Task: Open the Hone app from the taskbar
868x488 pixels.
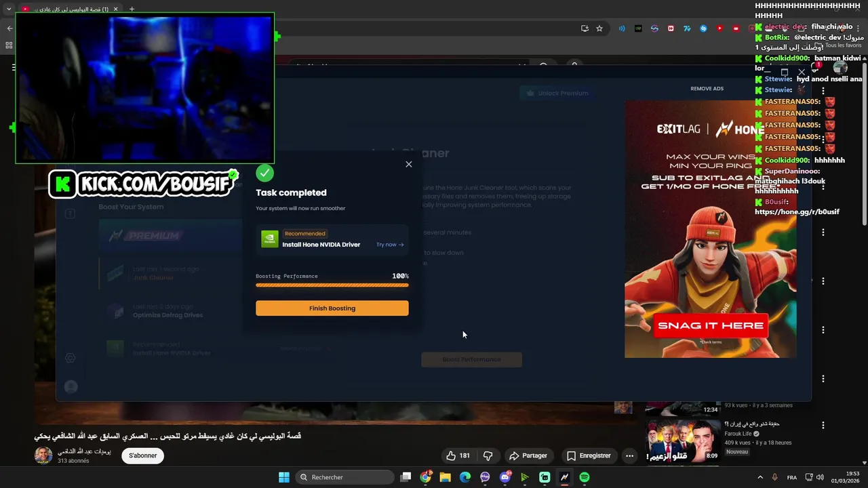Action: click(x=564, y=477)
